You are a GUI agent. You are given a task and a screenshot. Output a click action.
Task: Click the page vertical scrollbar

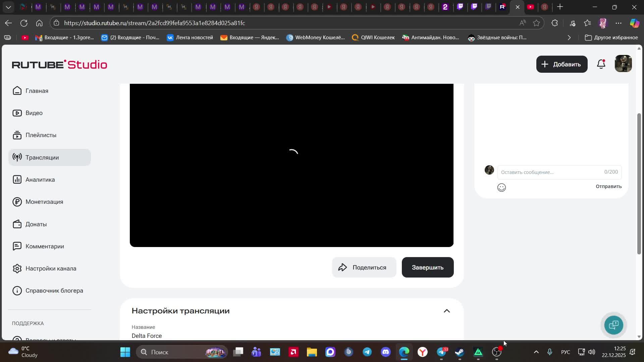coord(639,184)
